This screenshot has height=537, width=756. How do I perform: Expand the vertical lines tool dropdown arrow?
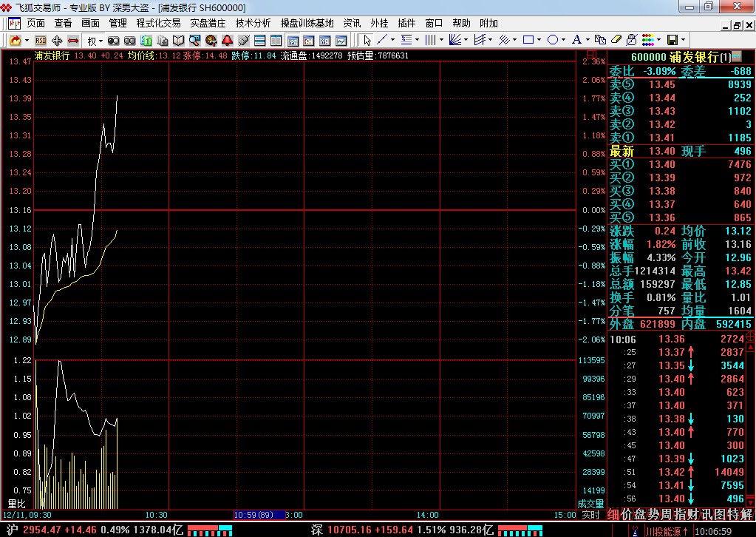point(441,39)
